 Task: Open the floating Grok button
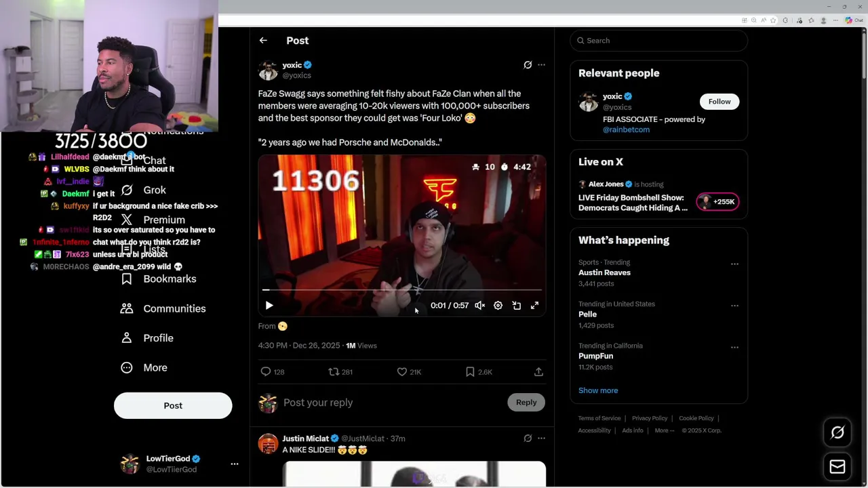pyautogui.click(x=837, y=432)
